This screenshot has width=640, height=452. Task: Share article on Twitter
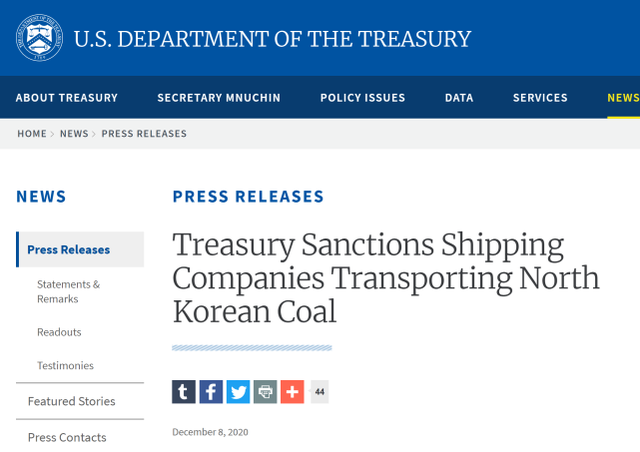point(238,392)
